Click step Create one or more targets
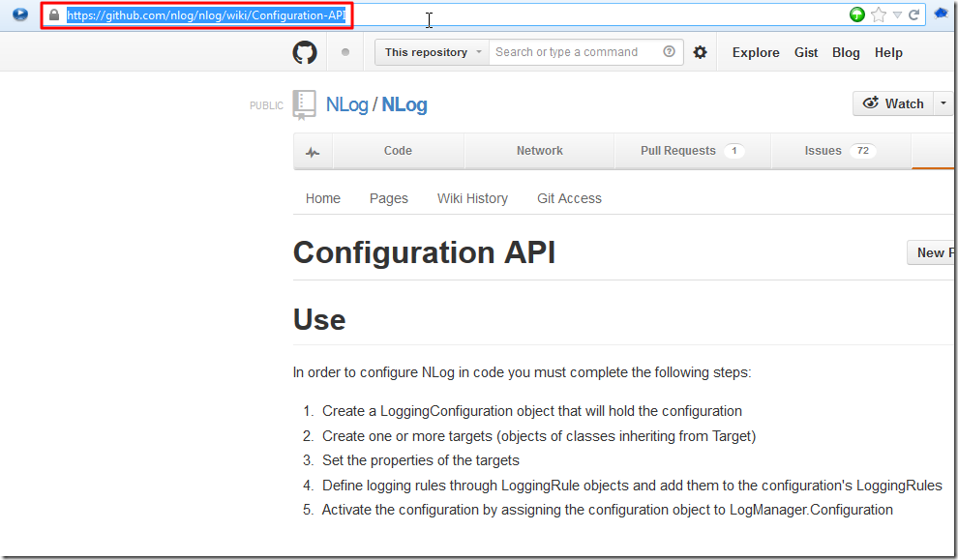The image size is (958, 560). point(539,436)
